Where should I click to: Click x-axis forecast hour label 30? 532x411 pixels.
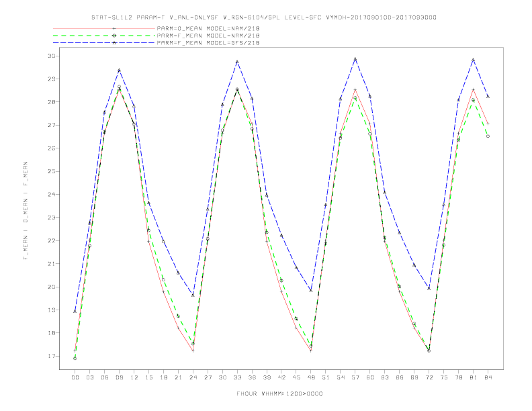tap(222, 377)
